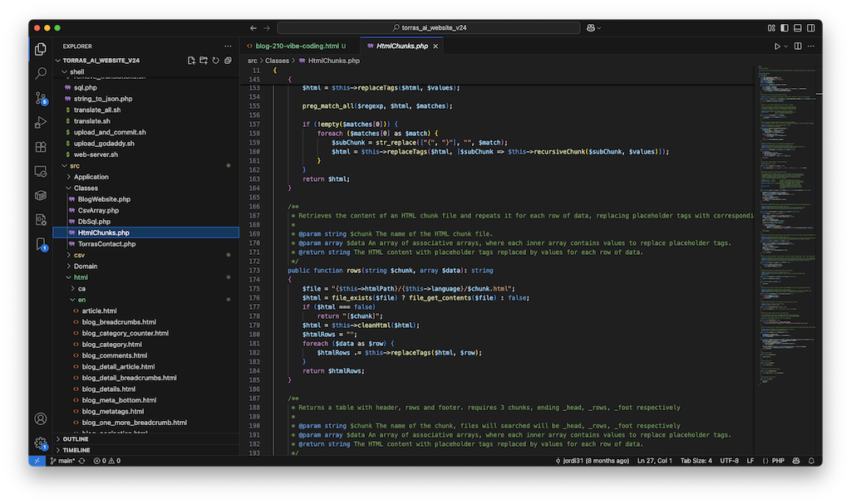Image resolution: width=851 pixels, height=504 pixels.
Task: Open DbSql.php from the Classes folder
Action: [x=92, y=222]
